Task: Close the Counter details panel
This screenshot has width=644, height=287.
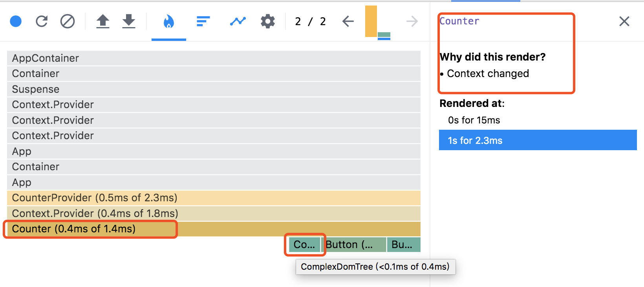Action: pos(624,21)
